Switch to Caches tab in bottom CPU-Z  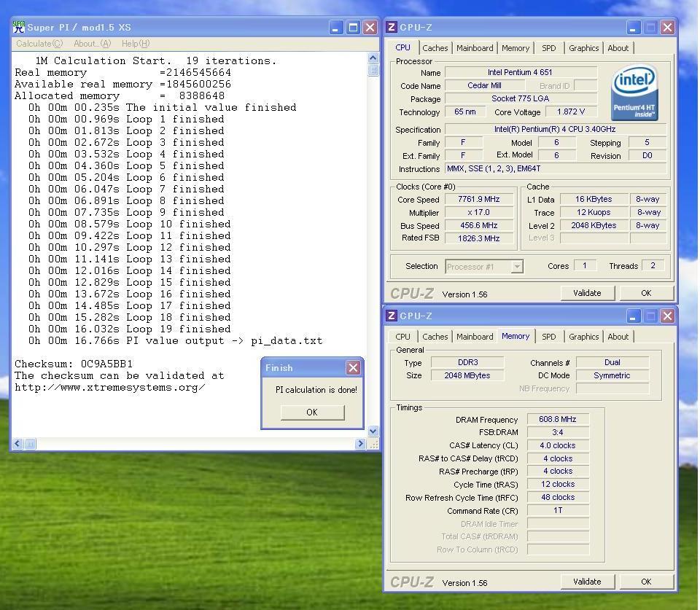pos(435,337)
